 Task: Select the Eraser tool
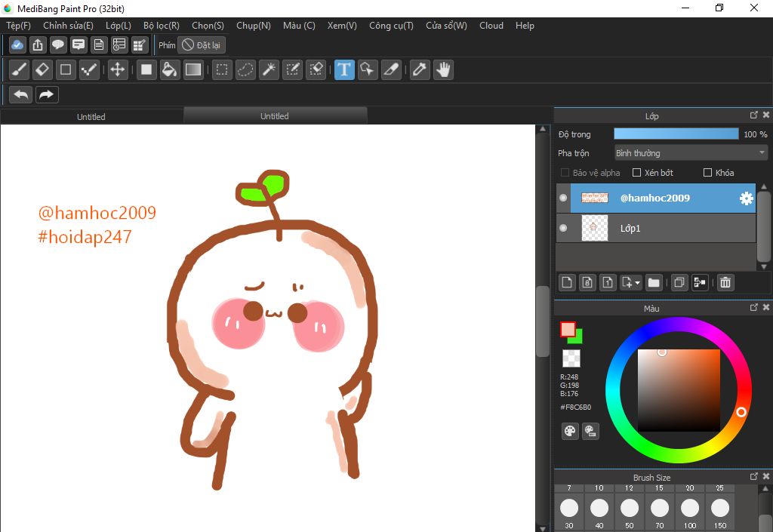tap(42, 70)
